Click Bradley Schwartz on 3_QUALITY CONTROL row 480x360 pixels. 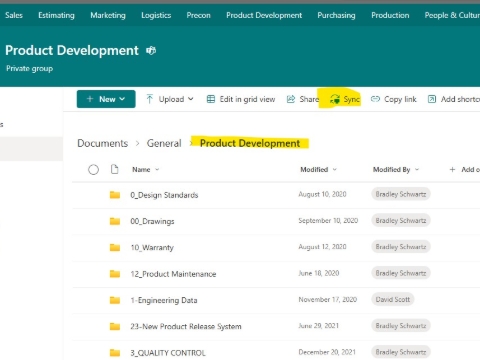tap(401, 352)
